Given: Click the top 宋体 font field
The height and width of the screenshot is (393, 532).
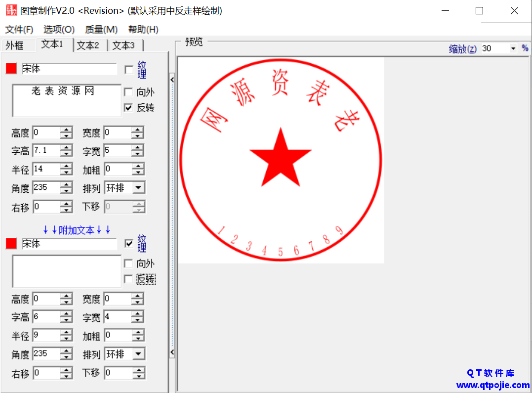Looking at the screenshot, I should (x=69, y=69).
